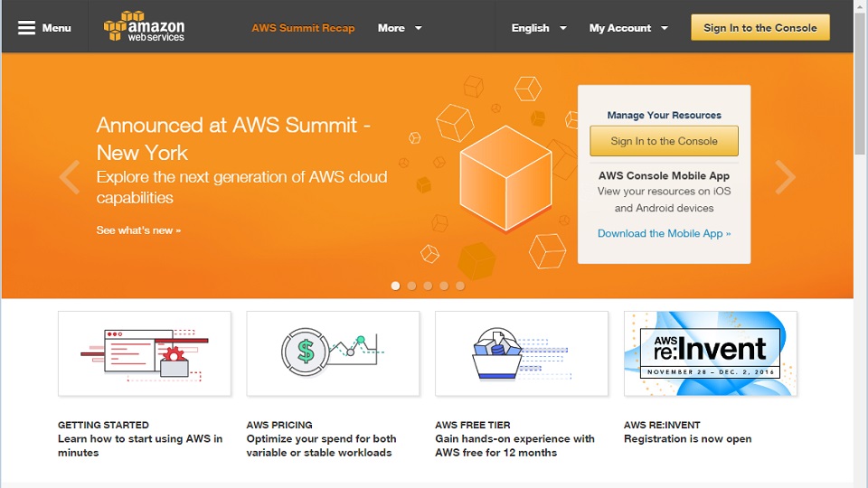Viewport: 868px width, 488px height.
Task: Follow the Download the Mobile App link
Action: 664,233
